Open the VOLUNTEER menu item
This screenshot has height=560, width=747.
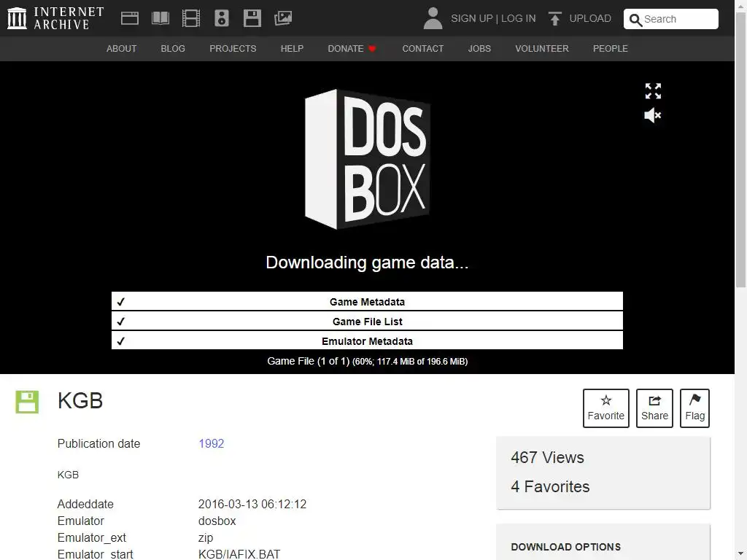(542, 49)
